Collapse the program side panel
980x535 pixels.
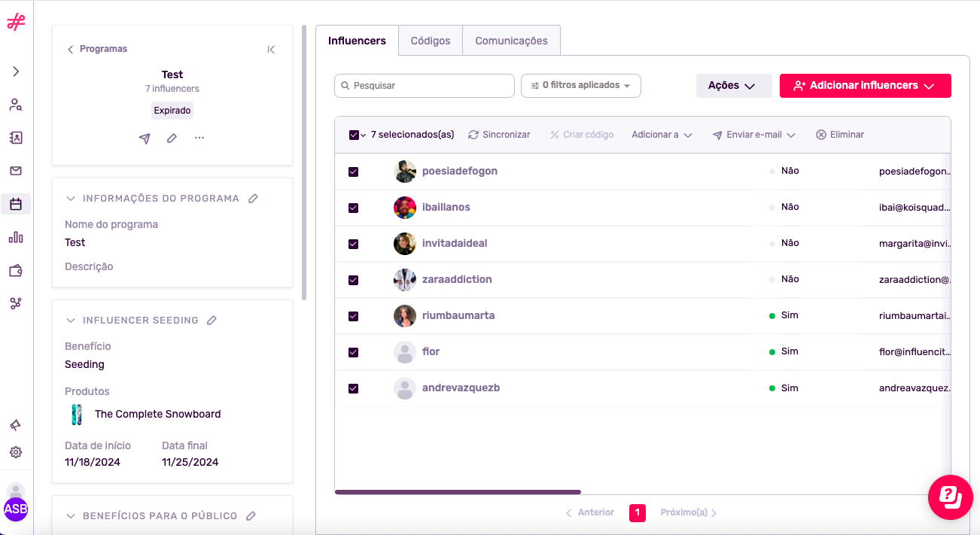271,50
